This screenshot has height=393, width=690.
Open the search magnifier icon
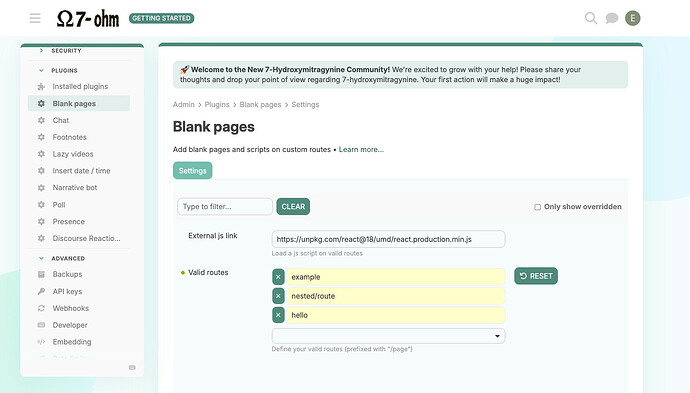click(591, 18)
